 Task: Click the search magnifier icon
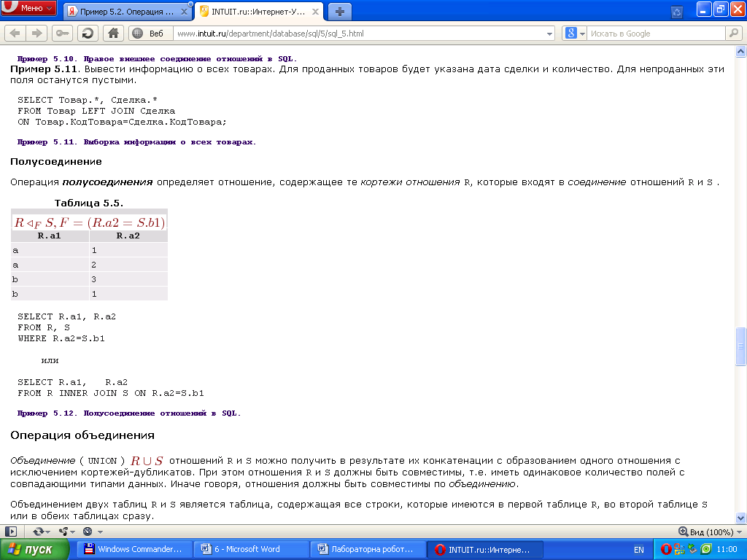[732, 33]
